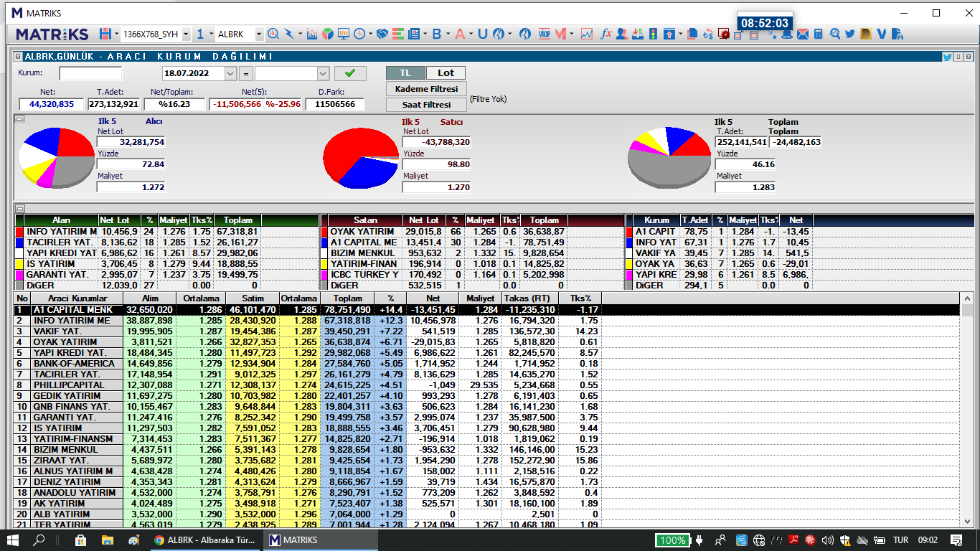
Task: Switch amounts to TL mode
Action: [x=405, y=72]
